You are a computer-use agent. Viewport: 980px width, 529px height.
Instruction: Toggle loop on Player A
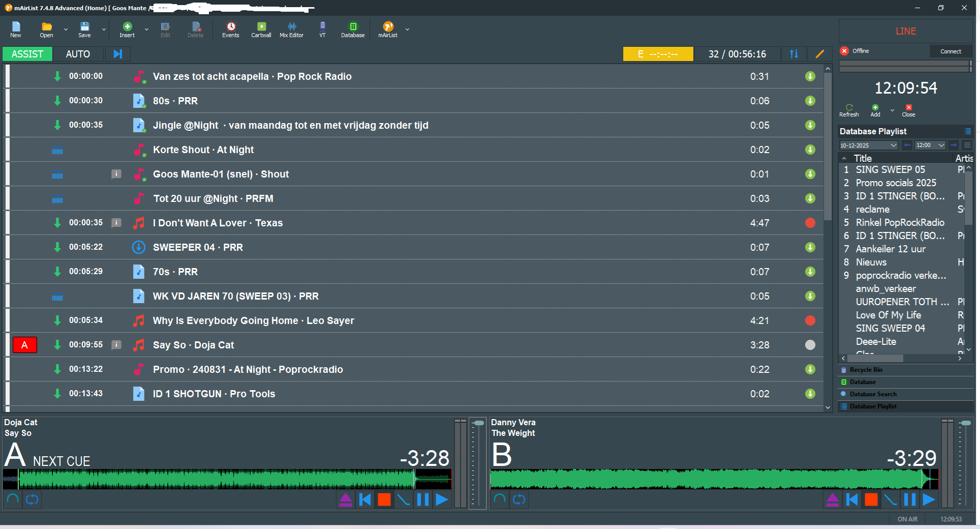pos(32,499)
